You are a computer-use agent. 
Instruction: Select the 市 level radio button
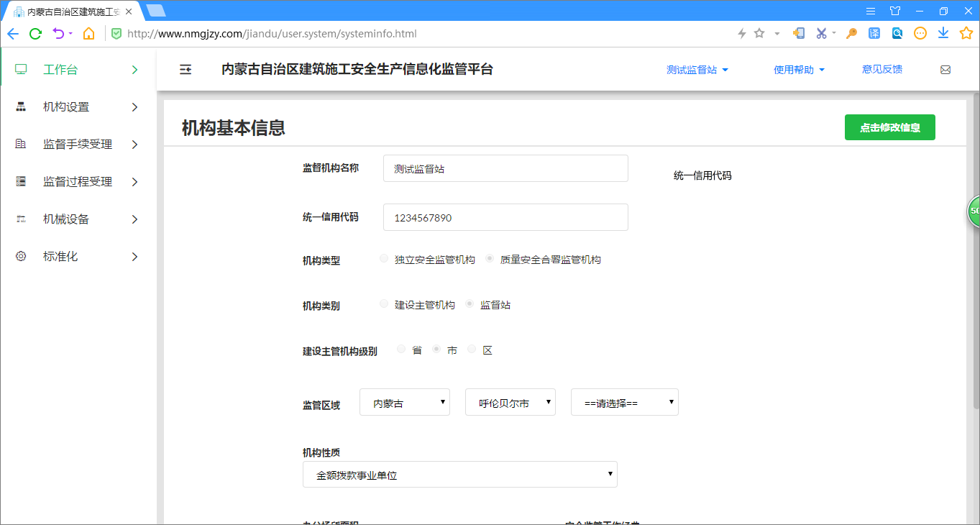coord(436,349)
